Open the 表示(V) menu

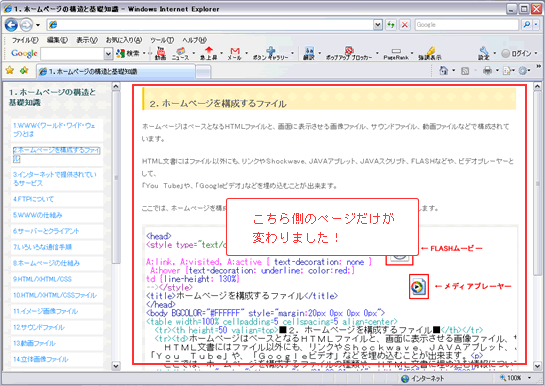87,40
